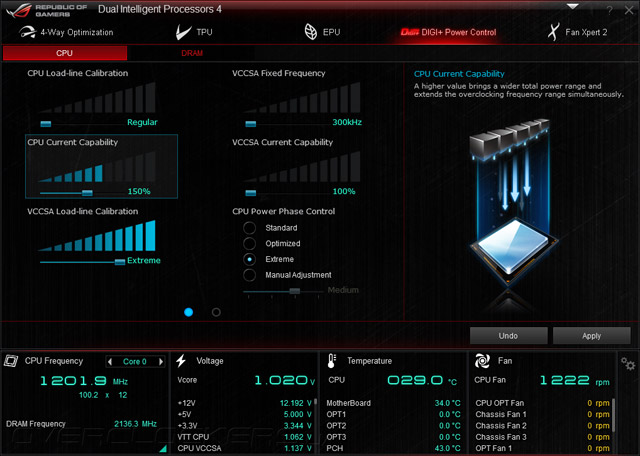
Task: Select Optimized power phase control
Action: 249,244
